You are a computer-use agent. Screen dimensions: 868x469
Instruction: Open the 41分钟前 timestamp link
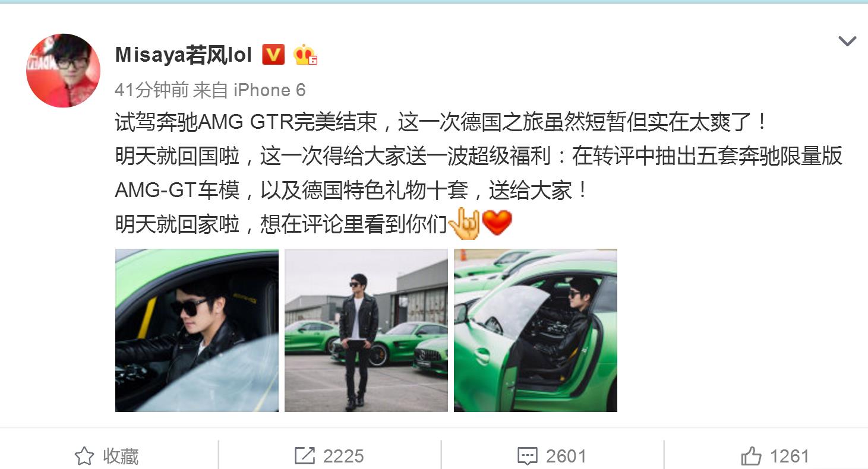tap(151, 90)
